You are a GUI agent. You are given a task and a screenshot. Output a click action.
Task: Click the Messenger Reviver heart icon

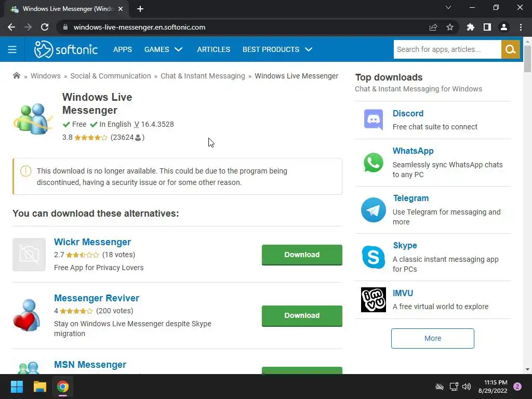coord(27,315)
